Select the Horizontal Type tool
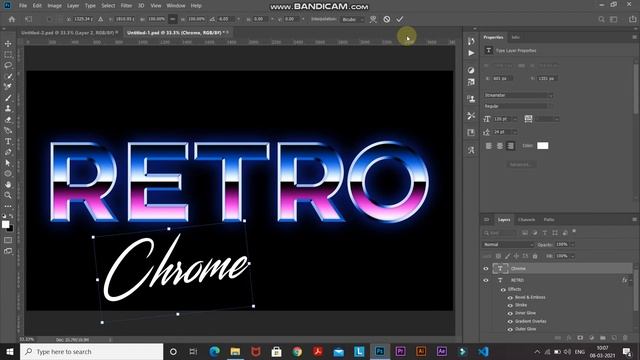Image resolution: width=640 pixels, height=360 pixels. pyautogui.click(x=8, y=141)
